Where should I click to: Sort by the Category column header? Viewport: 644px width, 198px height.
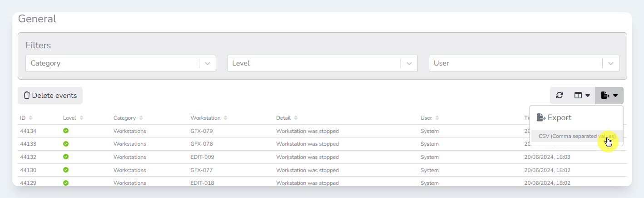128,118
